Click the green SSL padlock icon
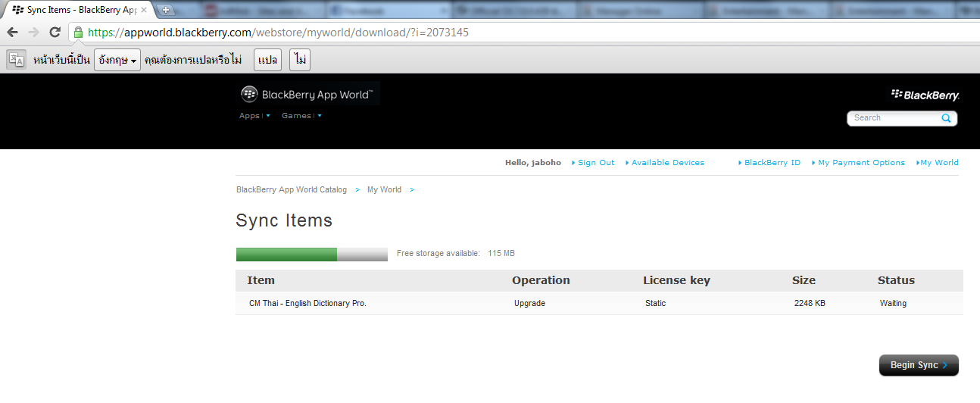 click(x=78, y=33)
